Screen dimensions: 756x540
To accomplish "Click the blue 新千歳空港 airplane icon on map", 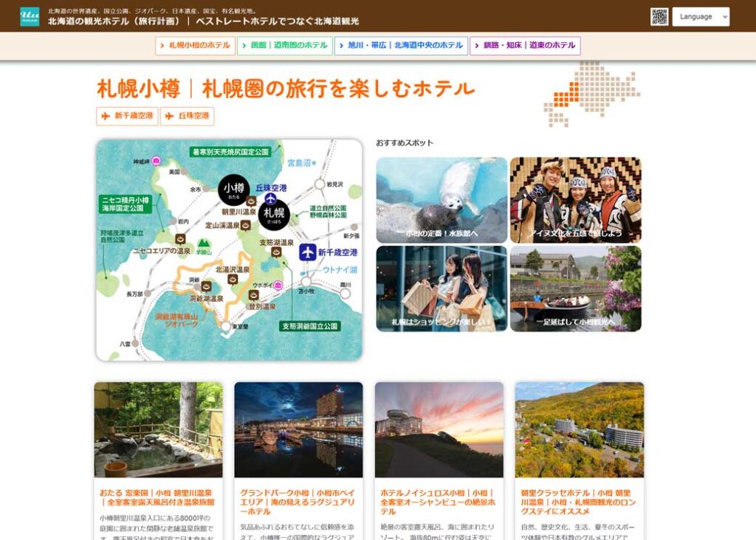I will (x=308, y=252).
